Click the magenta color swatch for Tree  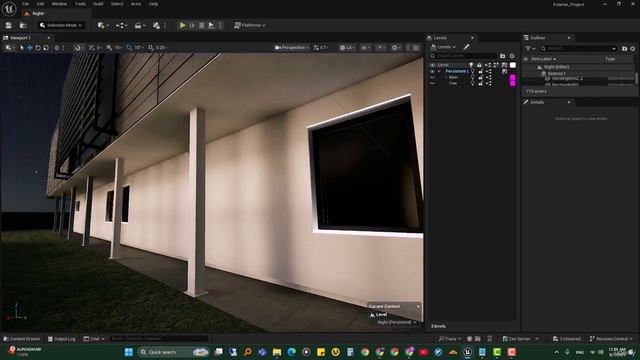coord(513,83)
